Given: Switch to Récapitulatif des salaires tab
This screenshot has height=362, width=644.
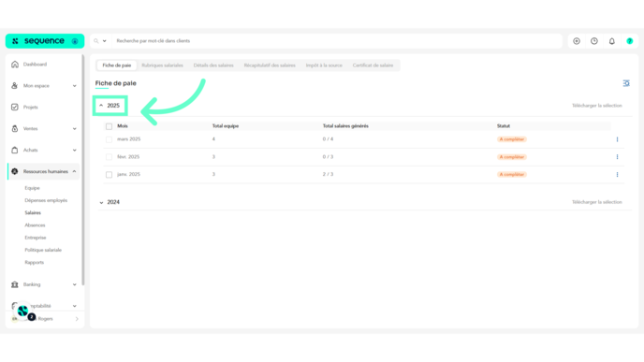Looking at the screenshot, I should point(270,65).
